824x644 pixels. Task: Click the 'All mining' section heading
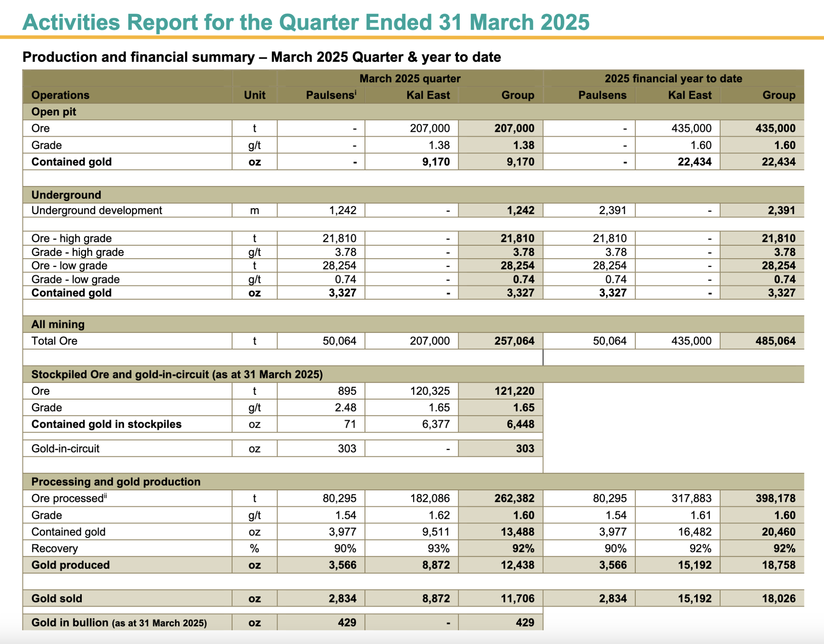coord(58,324)
